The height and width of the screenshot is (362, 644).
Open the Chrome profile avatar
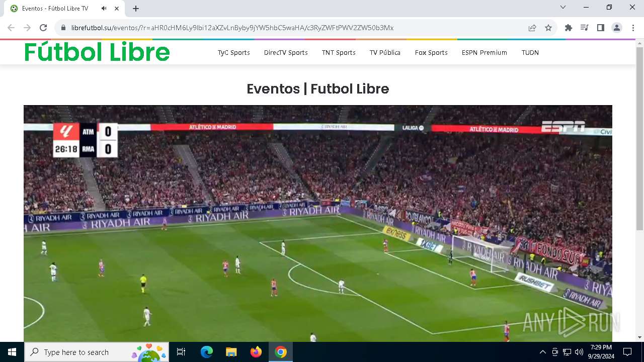click(617, 28)
